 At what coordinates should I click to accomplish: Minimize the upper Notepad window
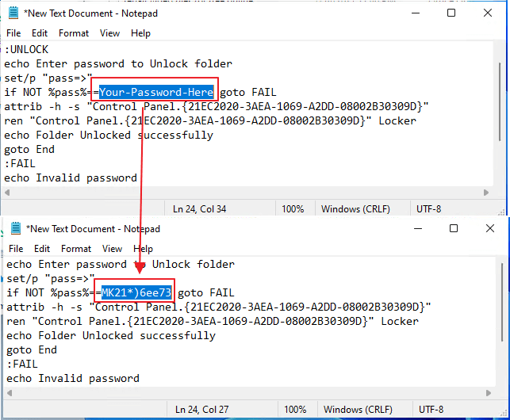pos(413,13)
